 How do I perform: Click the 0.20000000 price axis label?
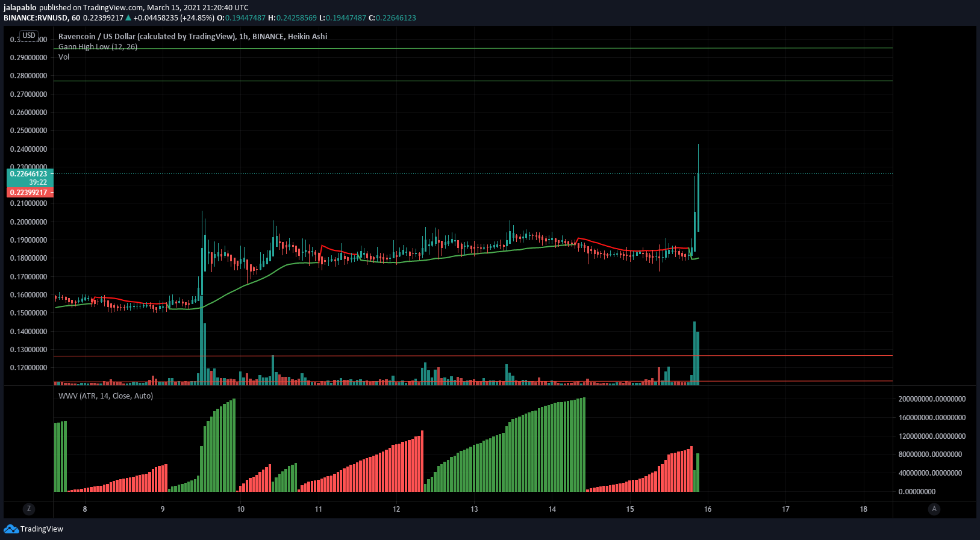(x=29, y=222)
